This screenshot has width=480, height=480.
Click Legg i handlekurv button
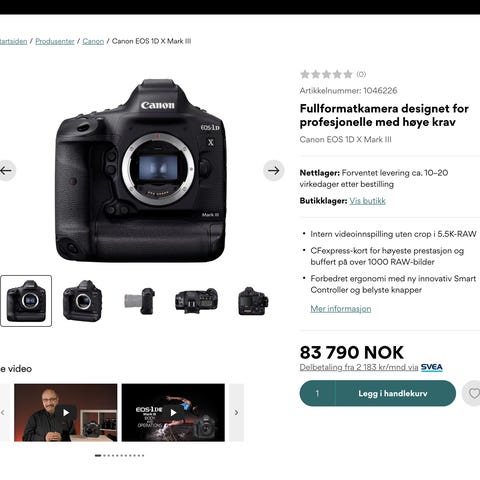coord(395,393)
